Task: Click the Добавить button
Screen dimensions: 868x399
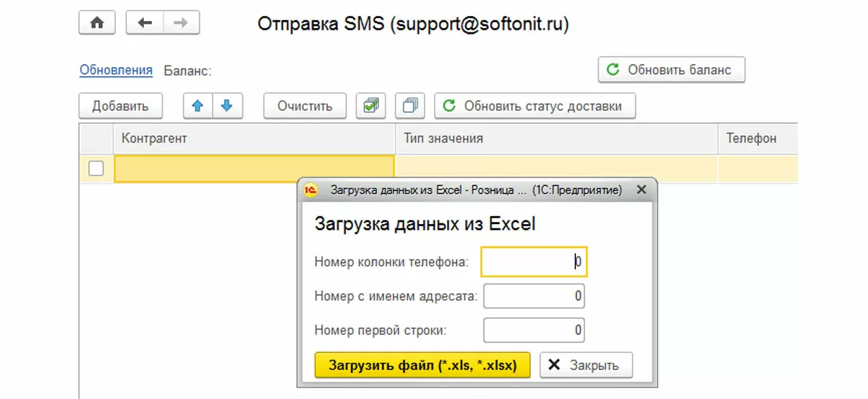Action: tap(120, 106)
